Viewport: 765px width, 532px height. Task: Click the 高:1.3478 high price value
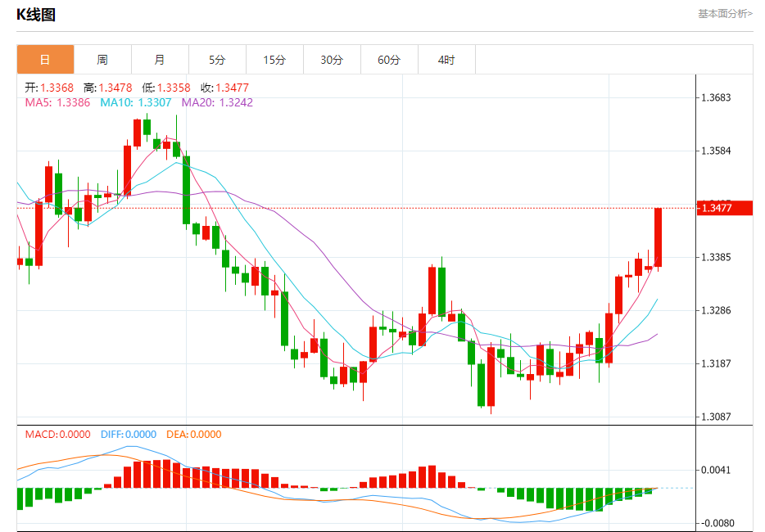tap(108, 88)
